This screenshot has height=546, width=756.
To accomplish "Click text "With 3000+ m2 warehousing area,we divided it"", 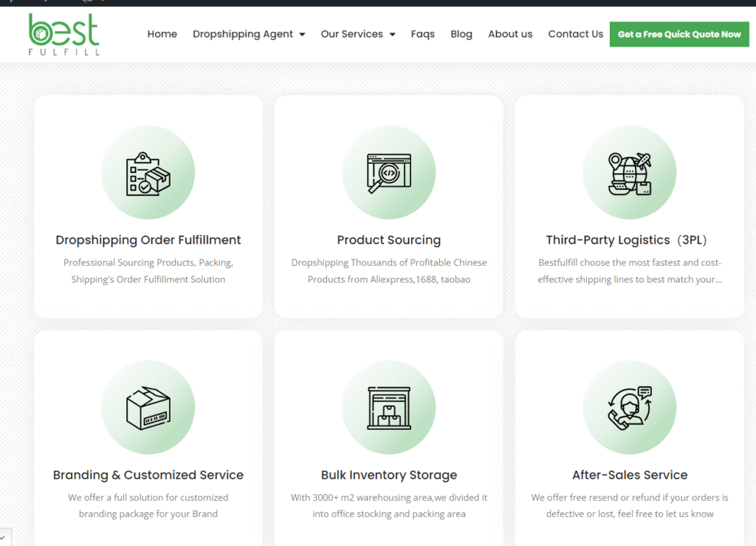I will [x=388, y=497].
